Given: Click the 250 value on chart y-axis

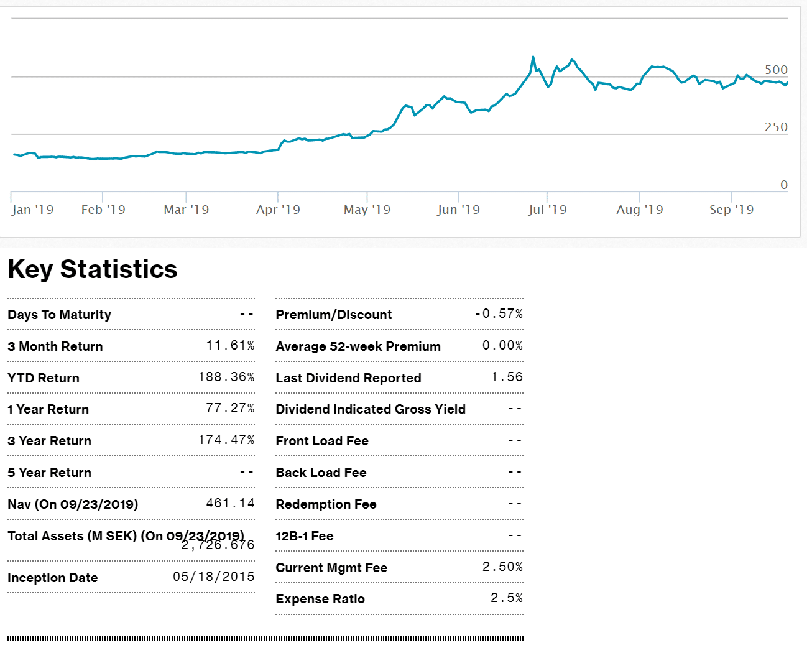Looking at the screenshot, I should (776, 127).
